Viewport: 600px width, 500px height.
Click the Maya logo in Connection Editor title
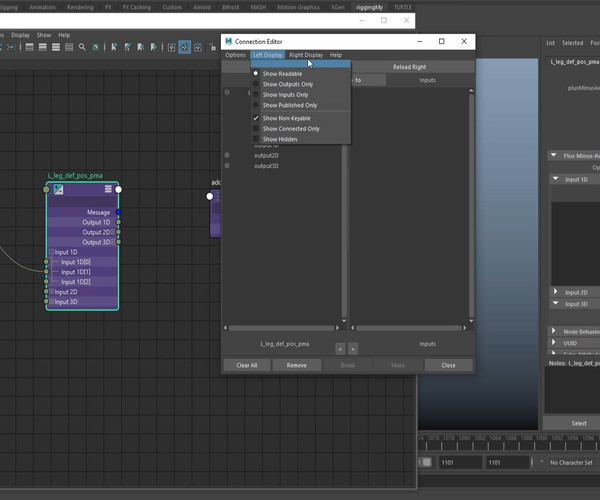[x=228, y=41]
